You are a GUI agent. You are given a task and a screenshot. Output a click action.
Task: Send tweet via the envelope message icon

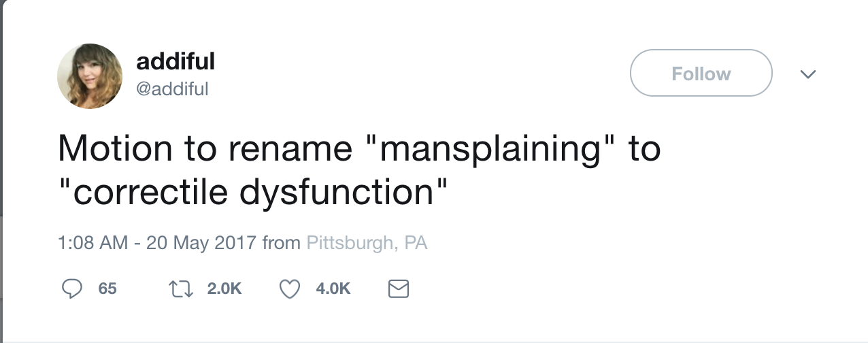398,289
